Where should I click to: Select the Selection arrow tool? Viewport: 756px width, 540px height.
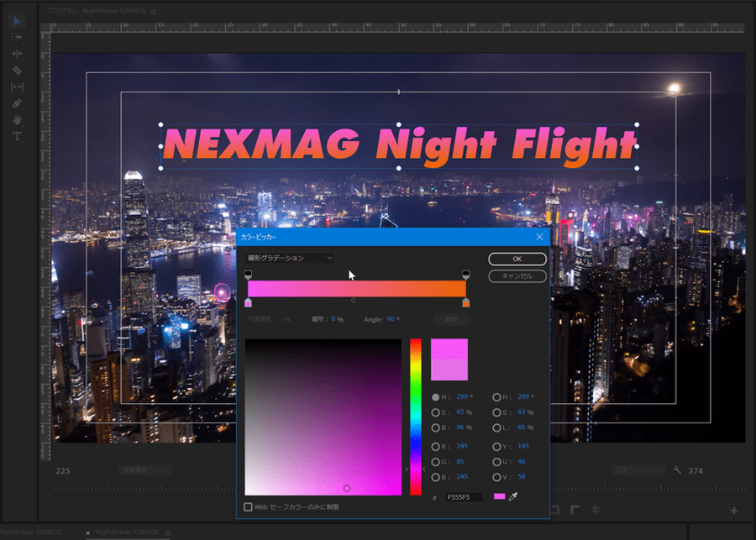17,21
